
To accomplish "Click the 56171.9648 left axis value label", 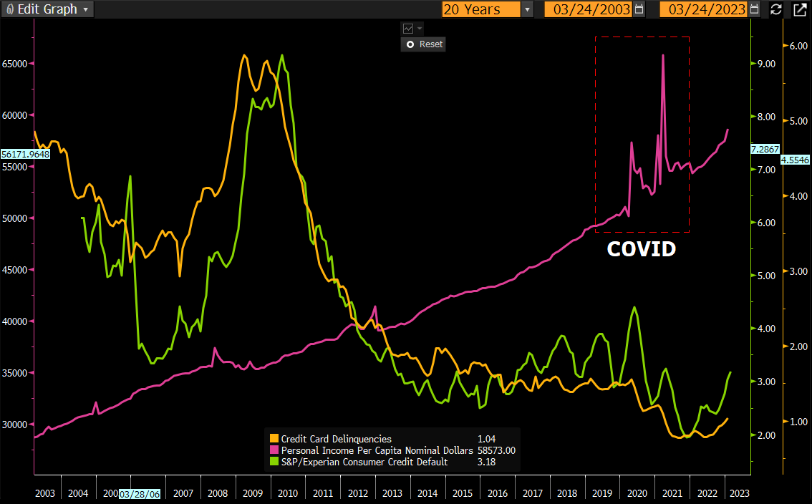I will pos(25,155).
